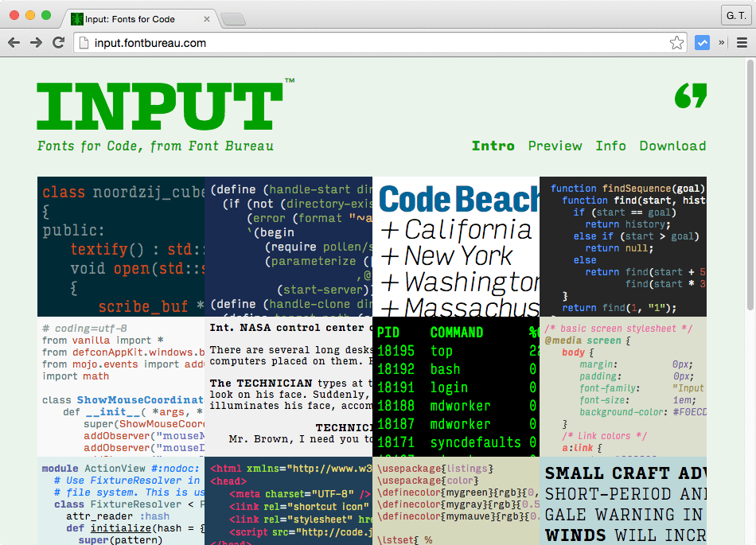Select the Intro navigation item
The image size is (756, 545).
click(493, 146)
